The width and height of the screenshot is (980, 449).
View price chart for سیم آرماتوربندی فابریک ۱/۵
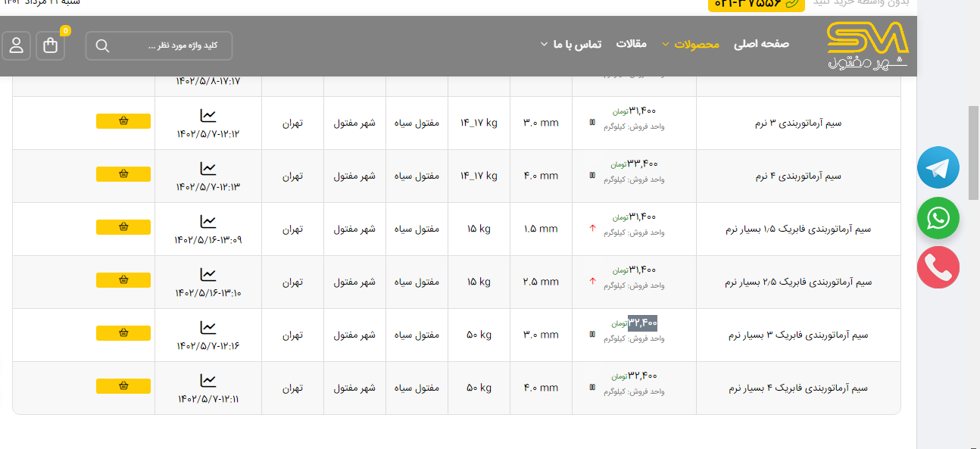click(208, 222)
